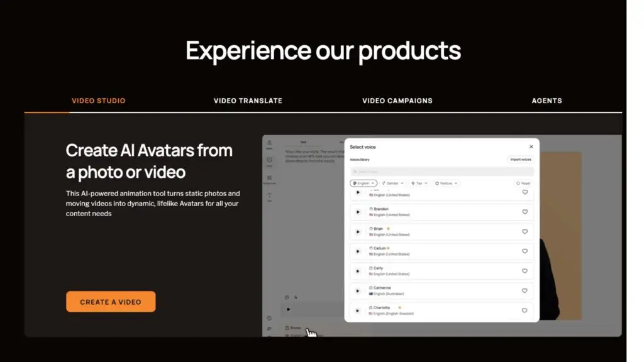This screenshot has width=644, height=362.
Task: Close the Select voice dialog
Action: pos(530,146)
